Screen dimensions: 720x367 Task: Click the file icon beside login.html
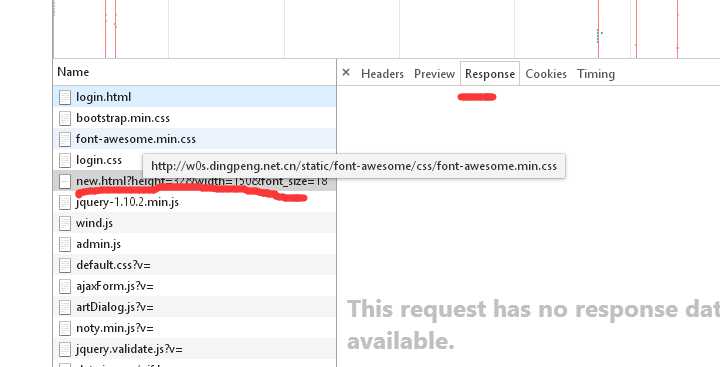point(65,97)
